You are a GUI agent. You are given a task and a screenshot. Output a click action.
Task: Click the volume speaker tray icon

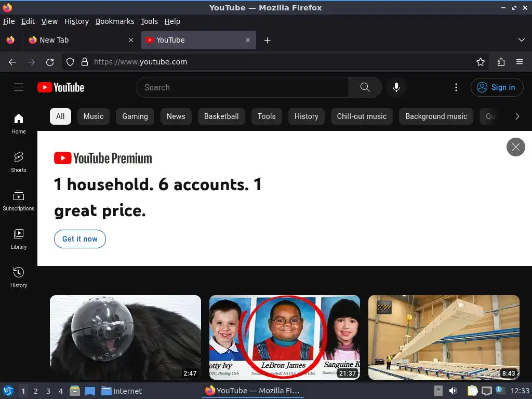[x=453, y=391]
